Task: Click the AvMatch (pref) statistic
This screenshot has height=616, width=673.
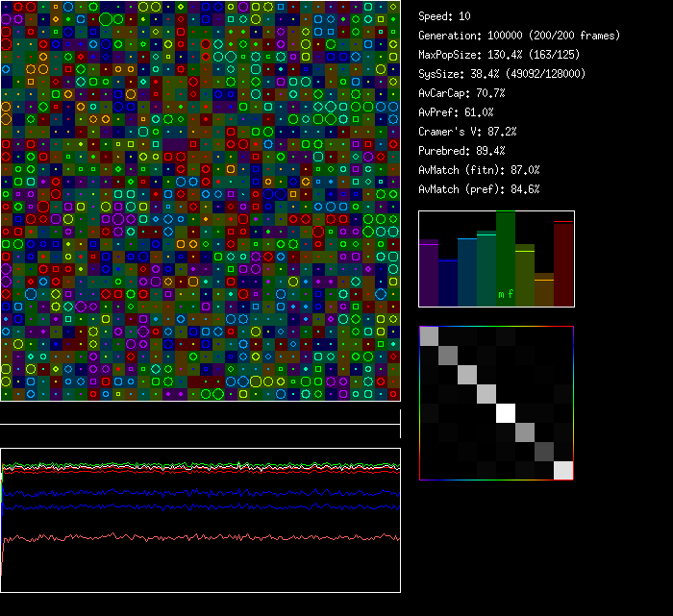Action: tap(480, 189)
